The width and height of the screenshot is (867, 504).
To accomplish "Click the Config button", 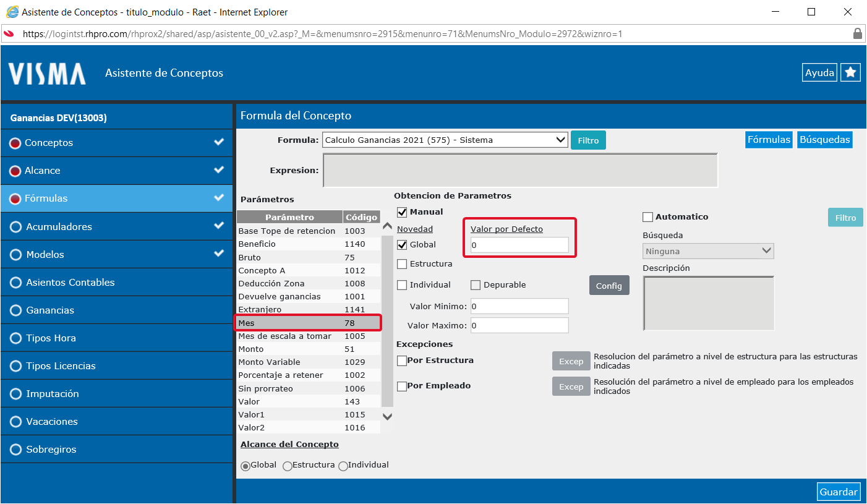I will click(x=609, y=286).
